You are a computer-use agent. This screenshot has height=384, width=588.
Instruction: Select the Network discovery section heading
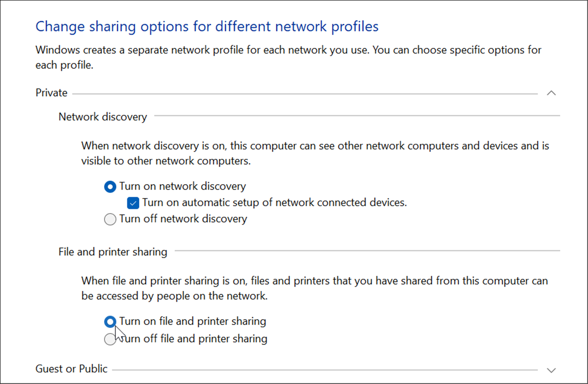tap(103, 117)
